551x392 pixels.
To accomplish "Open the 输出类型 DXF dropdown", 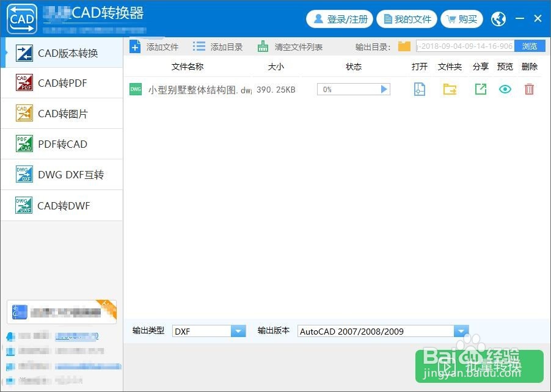I will [x=209, y=331].
